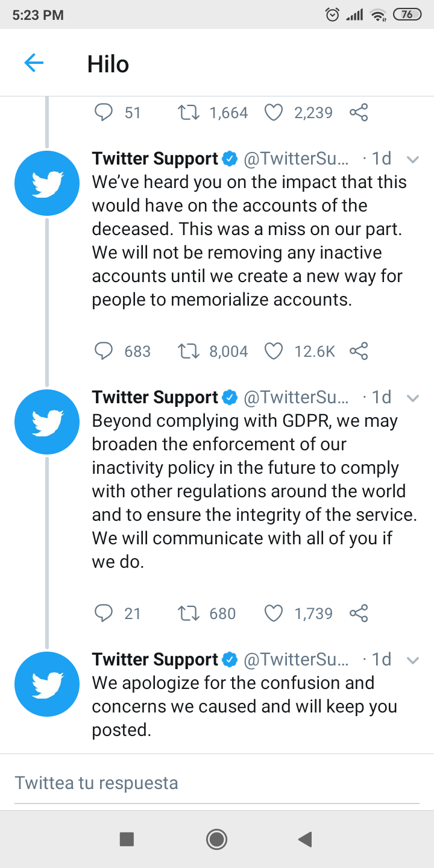Expand options chevron on GDPR tweet
Screen dimensions: 434x868
pyautogui.click(x=413, y=398)
